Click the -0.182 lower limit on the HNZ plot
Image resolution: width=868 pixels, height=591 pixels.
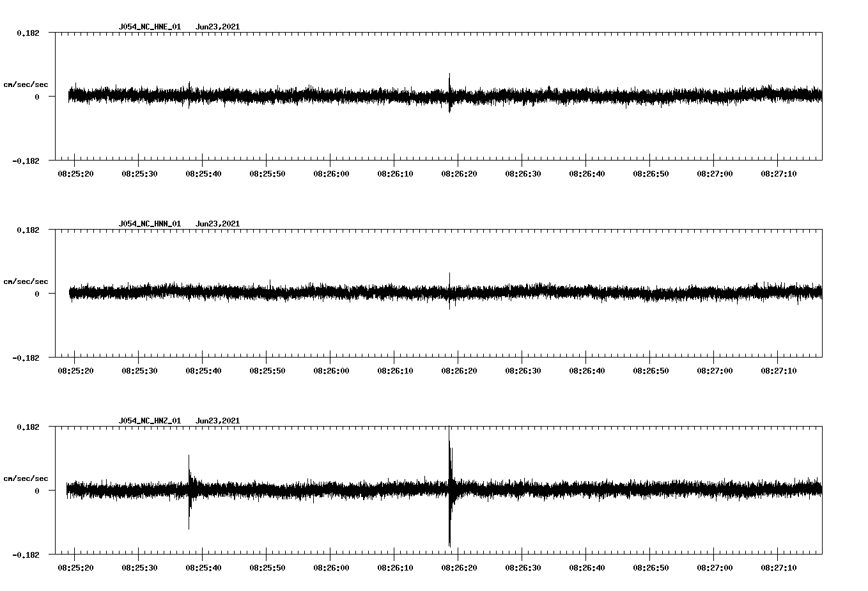[x=26, y=555]
